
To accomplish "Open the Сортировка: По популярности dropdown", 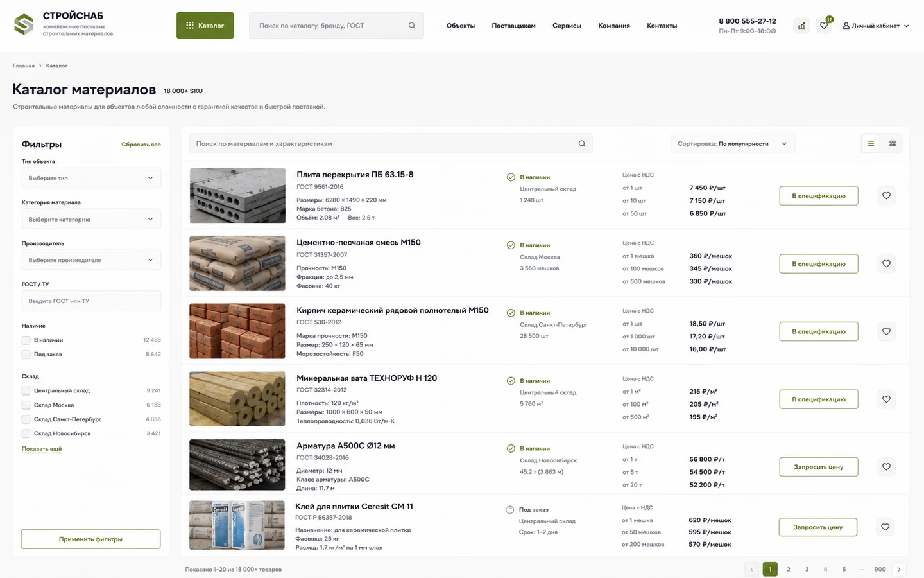I will [x=732, y=143].
